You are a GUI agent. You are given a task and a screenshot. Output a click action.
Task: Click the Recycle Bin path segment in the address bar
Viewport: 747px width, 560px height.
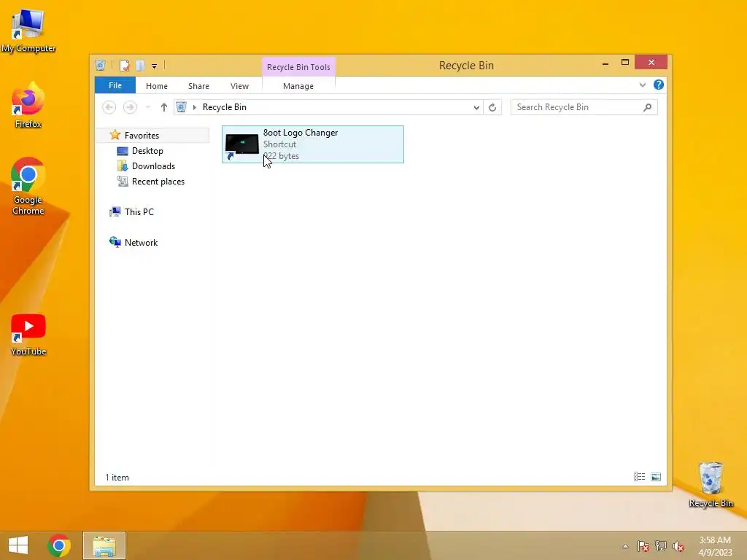pyautogui.click(x=225, y=107)
